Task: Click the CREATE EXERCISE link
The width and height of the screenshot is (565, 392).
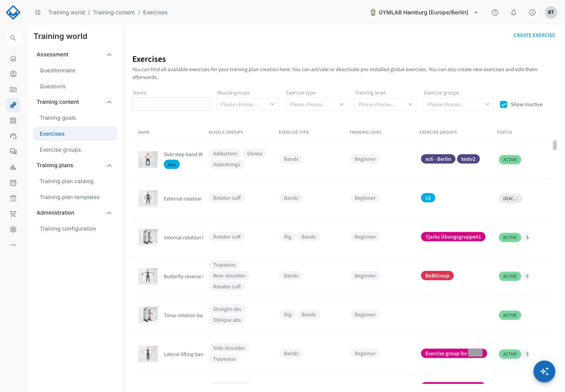Action: click(x=534, y=35)
